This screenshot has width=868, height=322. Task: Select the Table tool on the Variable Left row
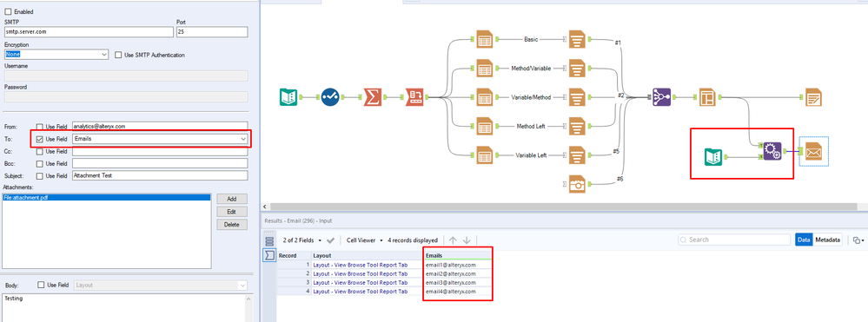point(484,155)
